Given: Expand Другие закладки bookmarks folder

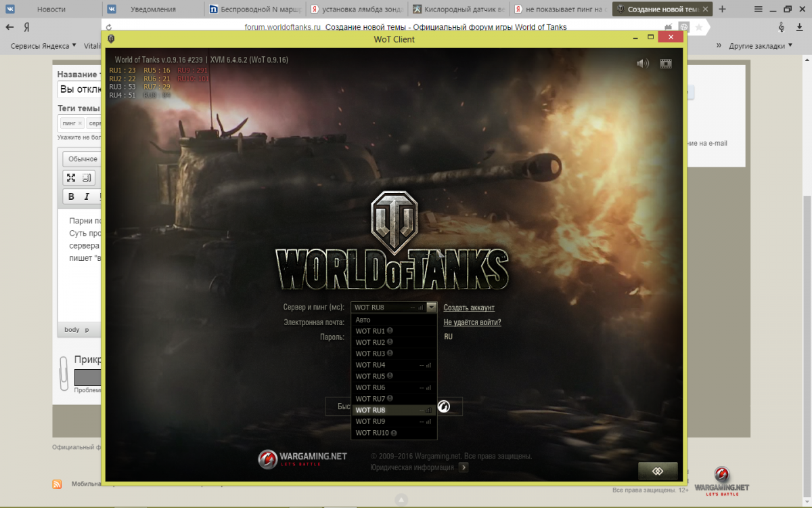Looking at the screenshot, I should [761, 46].
